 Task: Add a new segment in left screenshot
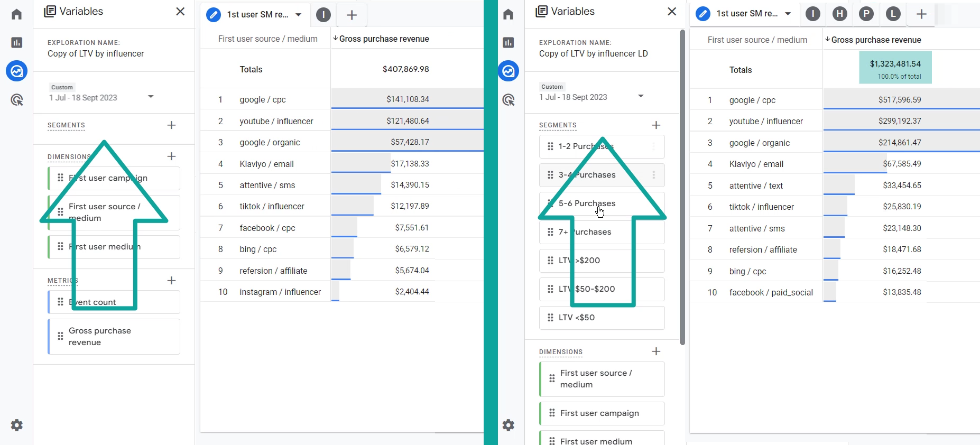(x=171, y=125)
